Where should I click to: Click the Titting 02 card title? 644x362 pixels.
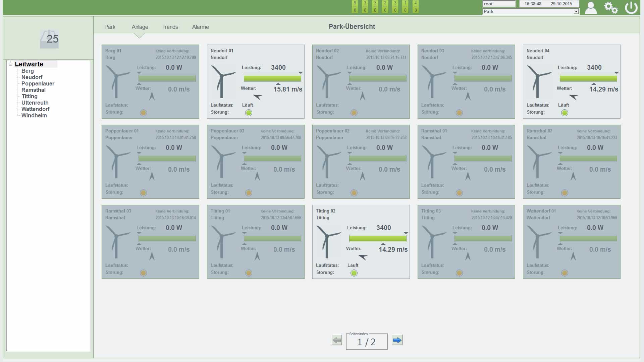point(325,211)
